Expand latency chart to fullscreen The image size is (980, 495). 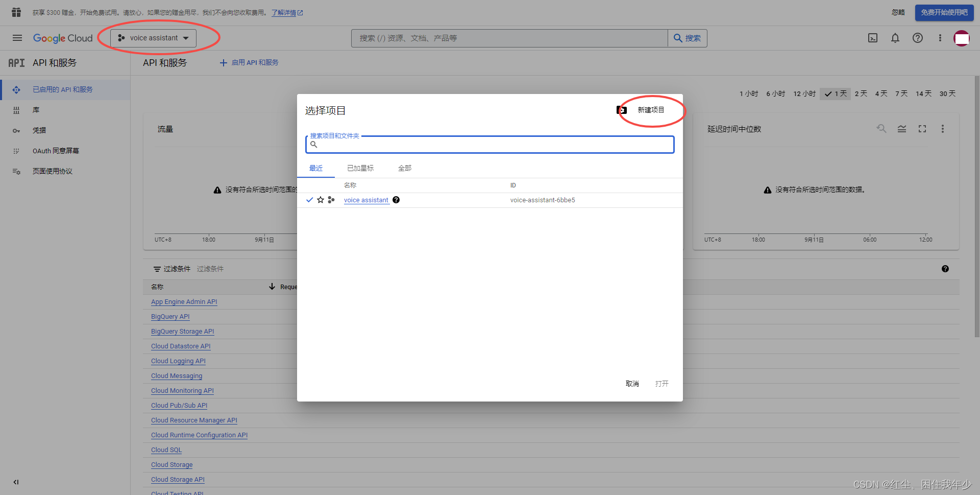(922, 129)
